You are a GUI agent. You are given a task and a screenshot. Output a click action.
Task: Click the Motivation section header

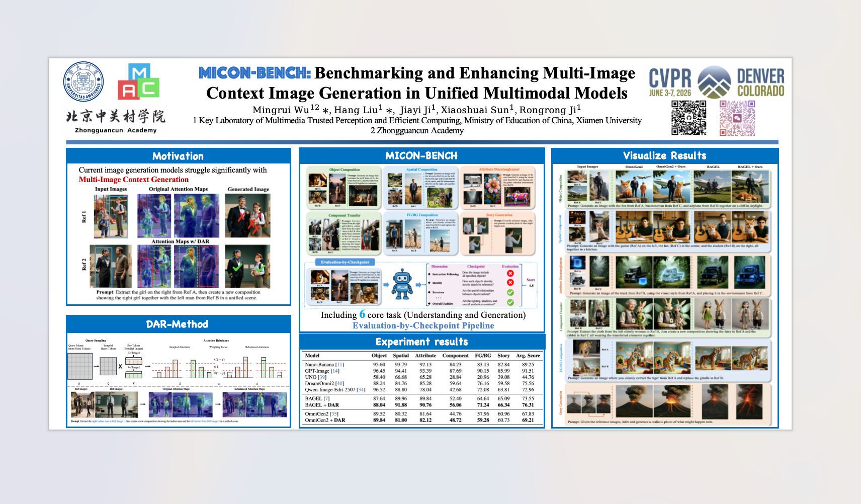pyautogui.click(x=179, y=156)
